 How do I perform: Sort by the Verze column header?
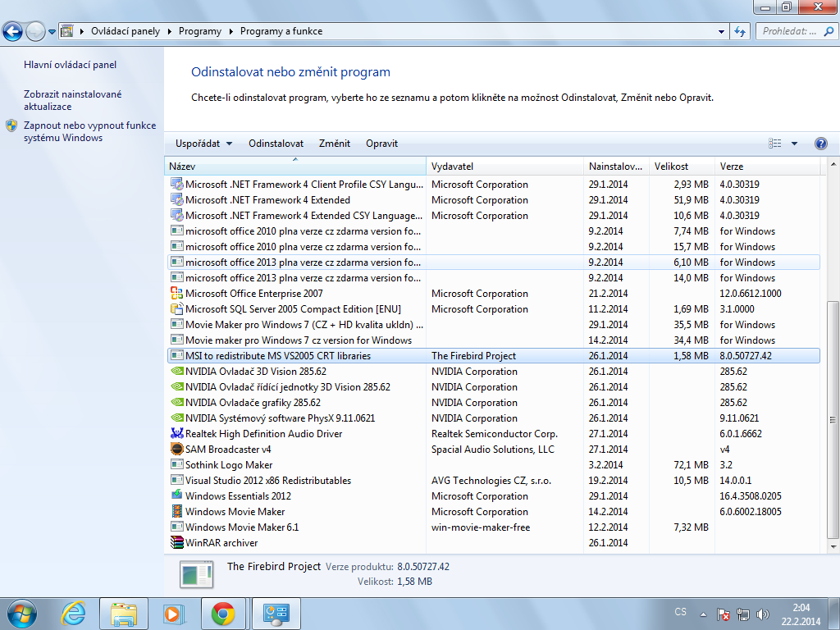[x=767, y=166]
